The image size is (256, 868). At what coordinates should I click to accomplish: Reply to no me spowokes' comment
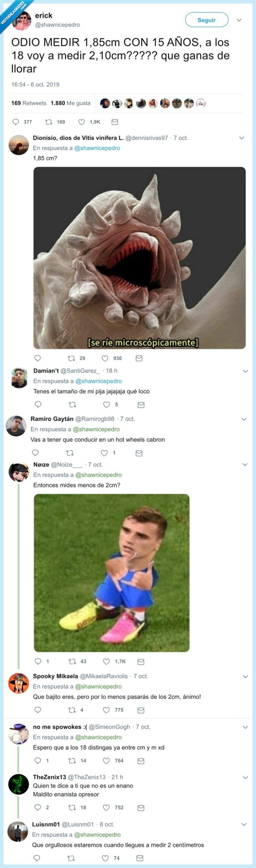(38, 761)
